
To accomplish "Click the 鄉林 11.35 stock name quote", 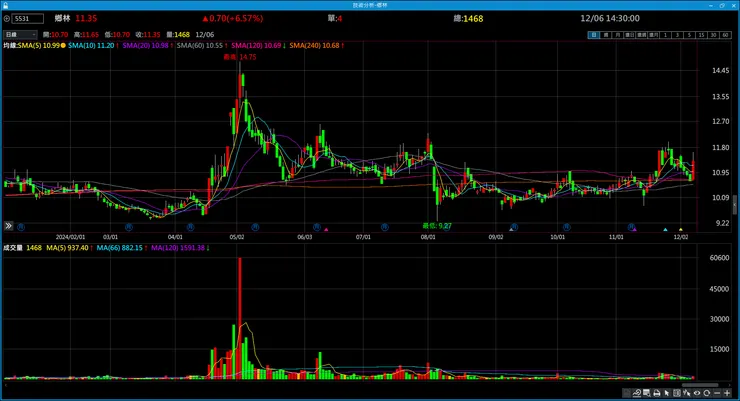I will coord(76,18).
